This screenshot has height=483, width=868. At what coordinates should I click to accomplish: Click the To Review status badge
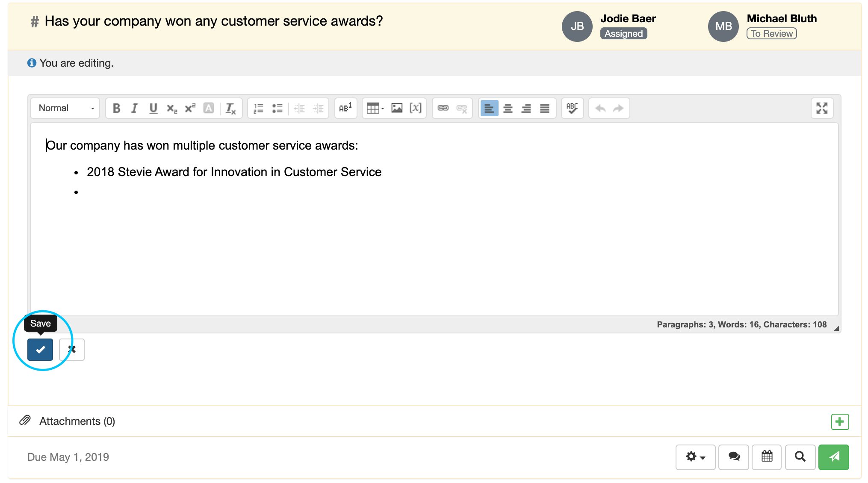pyautogui.click(x=772, y=34)
